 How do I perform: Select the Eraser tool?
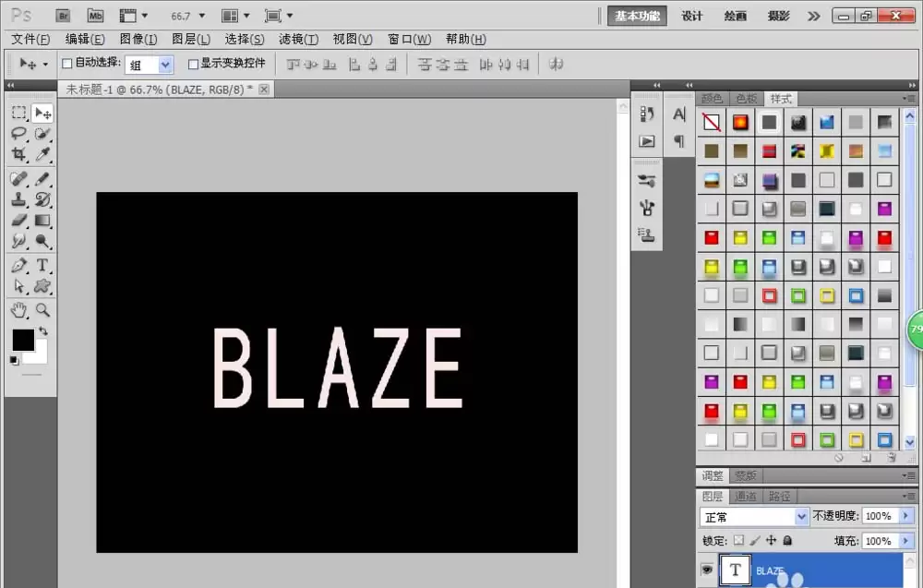pyautogui.click(x=18, y=220)
